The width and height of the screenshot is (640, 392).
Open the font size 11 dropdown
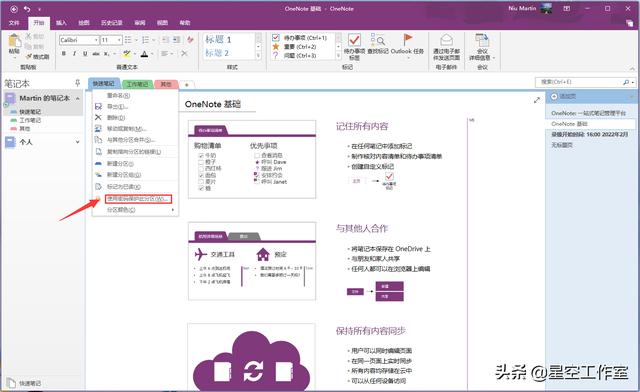(x=119, y=40)
